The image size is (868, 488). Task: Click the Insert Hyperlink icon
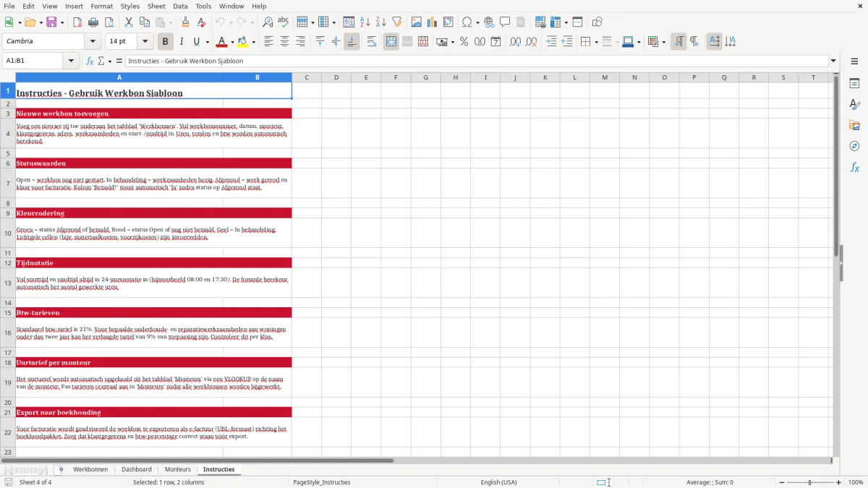point(489,22)
